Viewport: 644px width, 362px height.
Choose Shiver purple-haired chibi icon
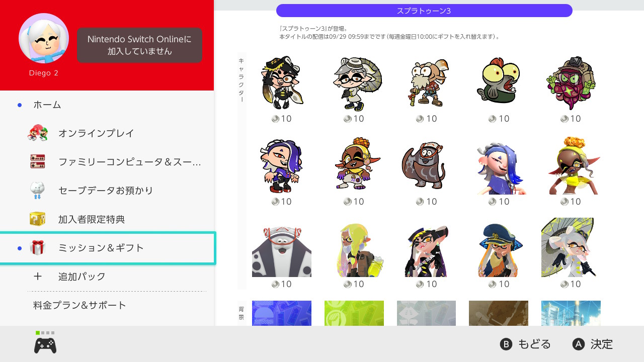click(282, 165)
